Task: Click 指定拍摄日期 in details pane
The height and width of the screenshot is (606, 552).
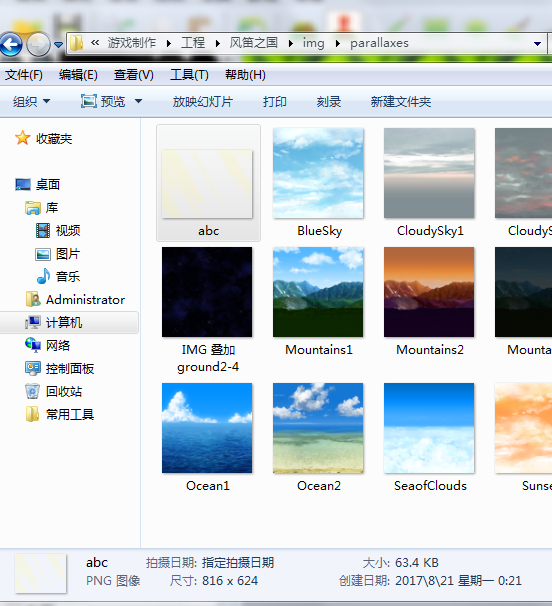Action: point(238,563)
